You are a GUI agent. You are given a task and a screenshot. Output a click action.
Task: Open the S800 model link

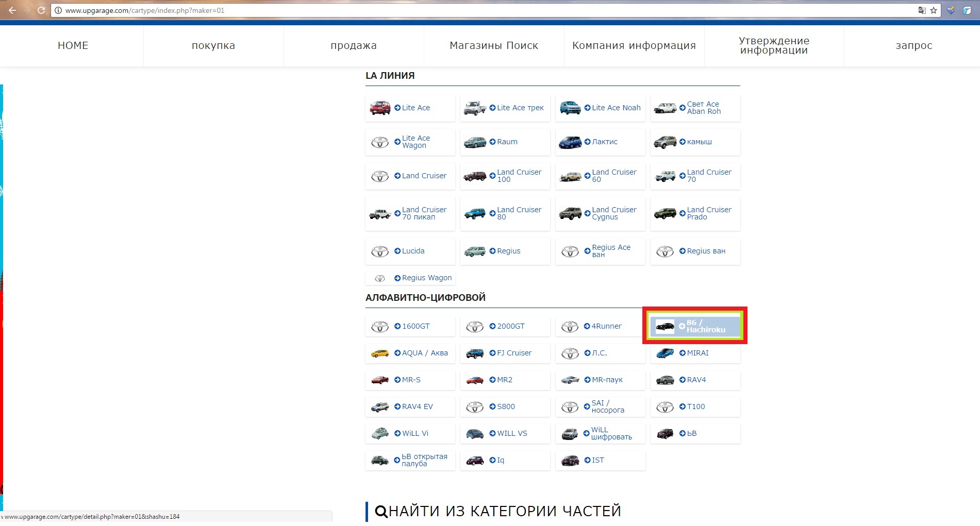coord(506,406)
